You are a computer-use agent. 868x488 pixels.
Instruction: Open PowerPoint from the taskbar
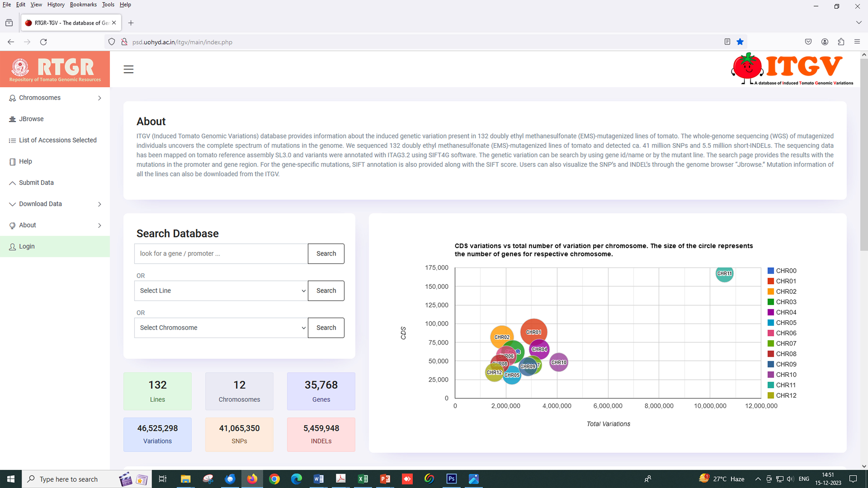tap(385, 479)
